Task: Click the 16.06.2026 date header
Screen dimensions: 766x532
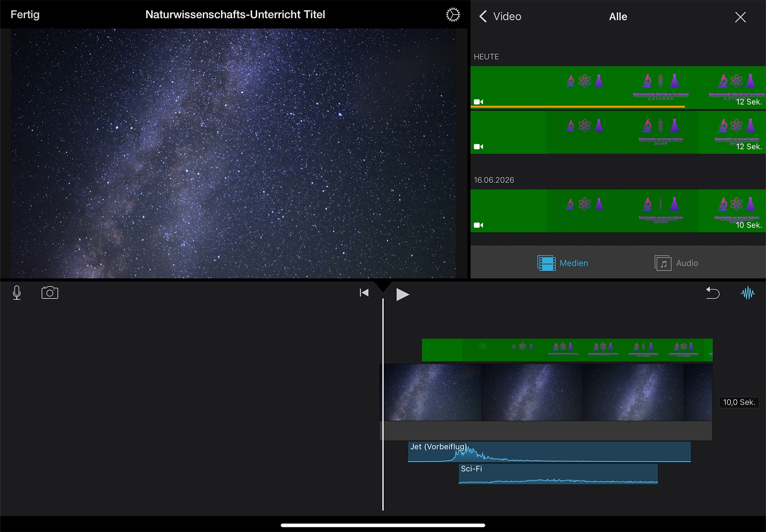Action: [x=494, y=180]
